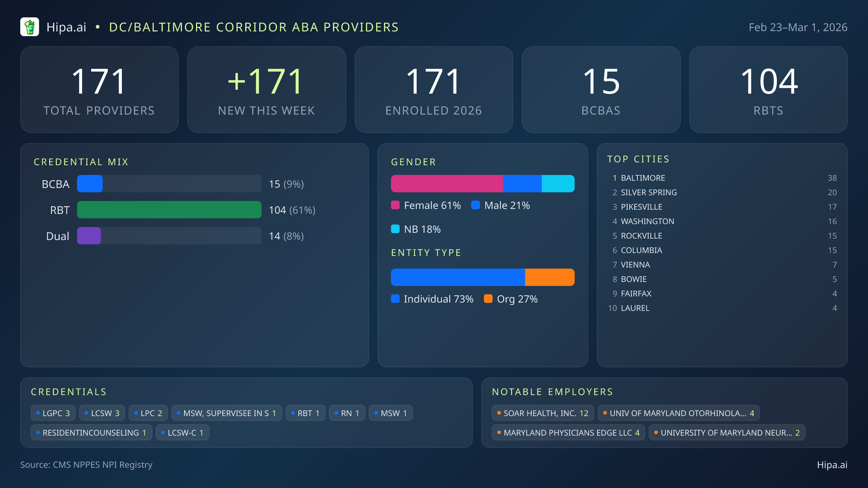
Task: Click the blue dot on the LCSW-C chip
Action: 163,432
